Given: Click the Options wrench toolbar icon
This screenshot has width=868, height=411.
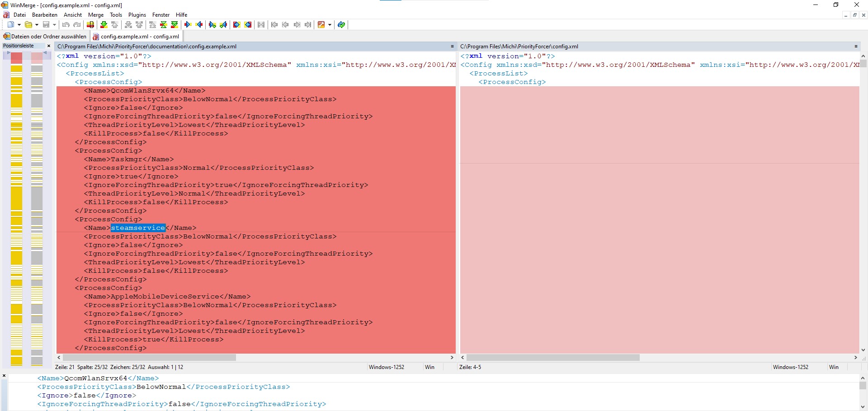Looking at the screenshot, I should tap(321, 25).
